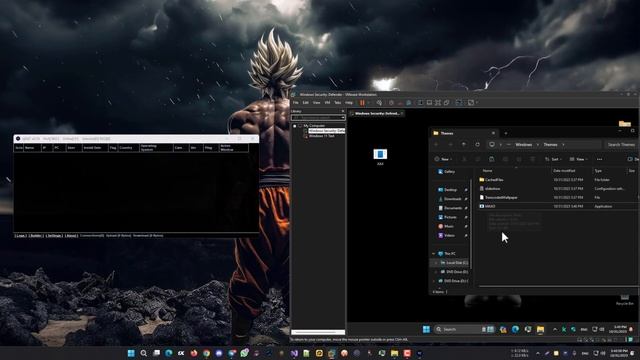This screenshot has height=360, width=640.
Task: Open Downloads in Explorer quick access
Action: [x=450, y=199]
